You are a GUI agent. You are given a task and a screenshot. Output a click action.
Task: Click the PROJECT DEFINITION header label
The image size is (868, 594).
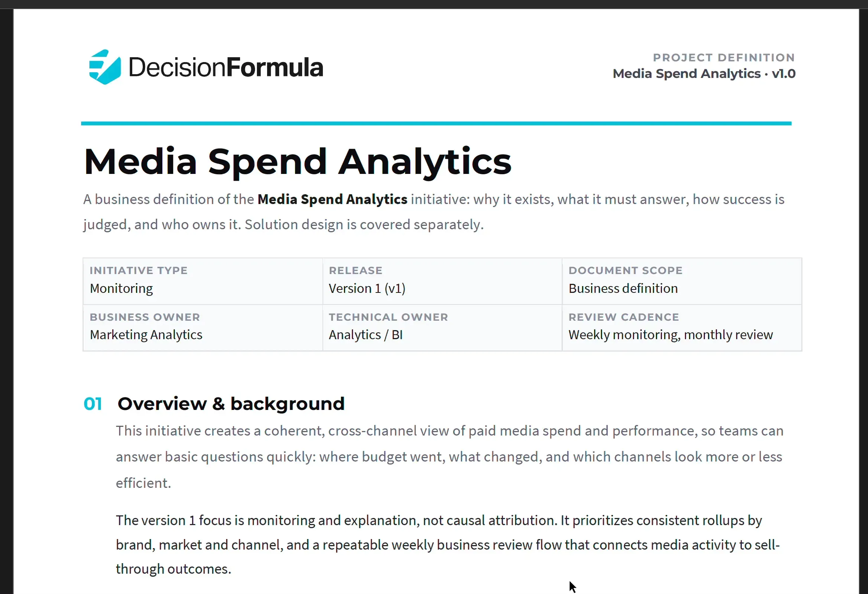[x=724, y=58]
